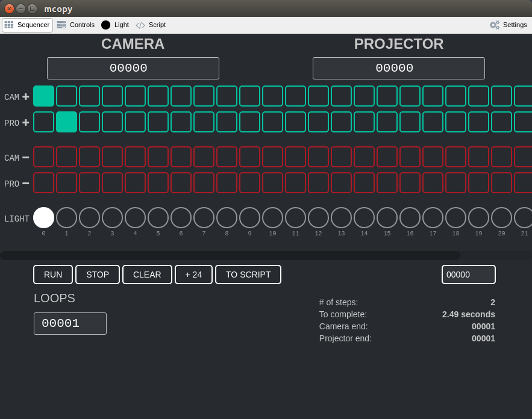The height and width of the screenshot is (419, 532).
Task: Select the white light circle at step 0
Action: [43, 218]
